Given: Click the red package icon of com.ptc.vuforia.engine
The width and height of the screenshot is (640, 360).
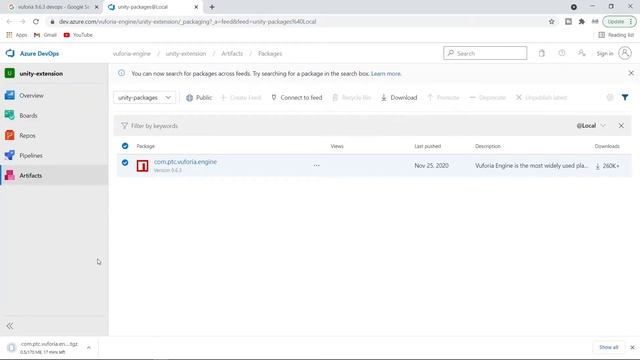Looking at the screenshot, I should (142, 166).
